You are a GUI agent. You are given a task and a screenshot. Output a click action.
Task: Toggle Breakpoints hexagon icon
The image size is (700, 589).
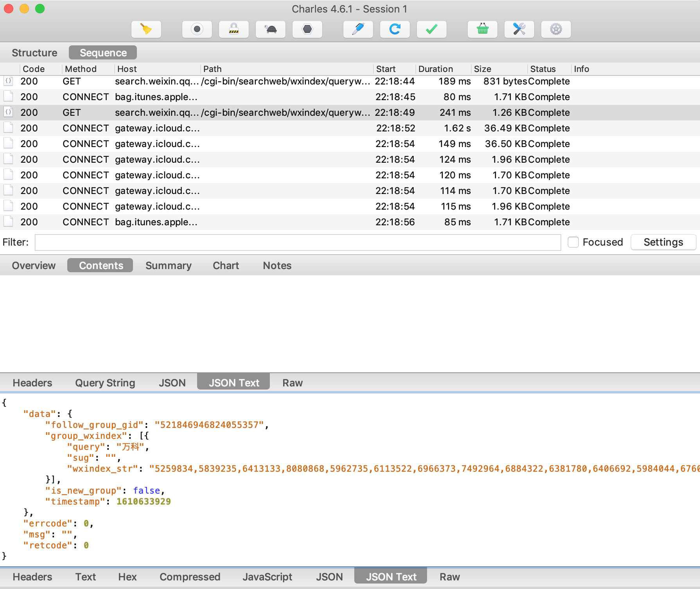(307, 29)
